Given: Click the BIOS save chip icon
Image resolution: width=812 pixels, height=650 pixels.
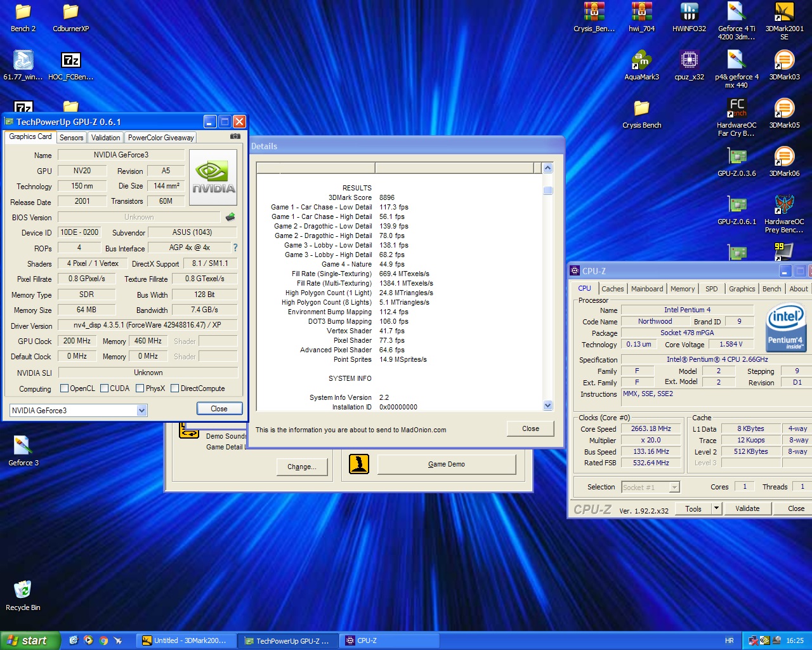Looking at the screenshot, I should (230, 217).
